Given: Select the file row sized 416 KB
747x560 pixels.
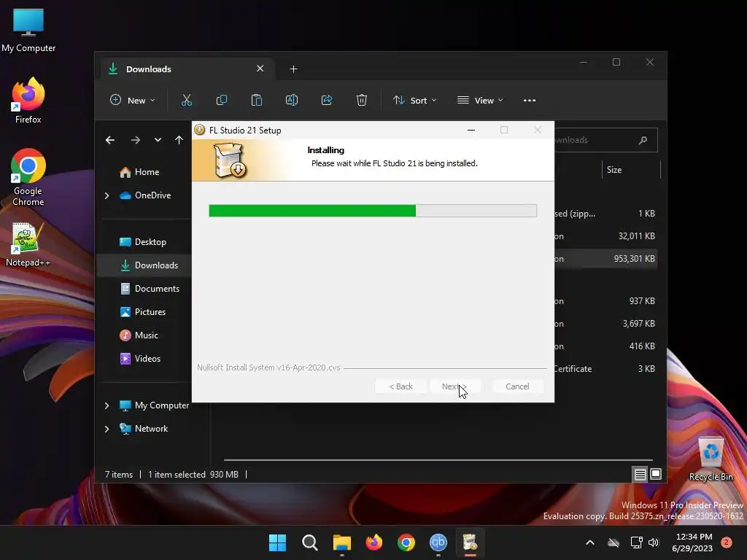Looking at the screenshot, I should 605,346.
